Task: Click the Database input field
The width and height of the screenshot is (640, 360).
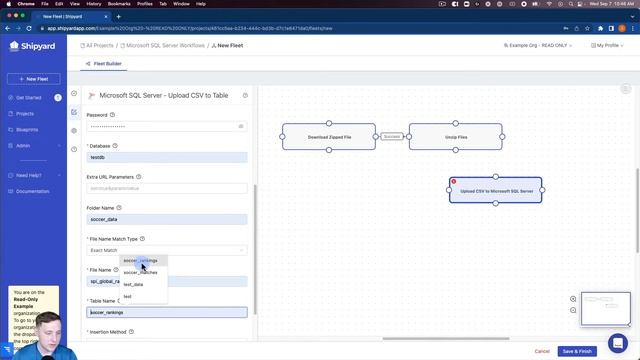Action: pos(167,157)
